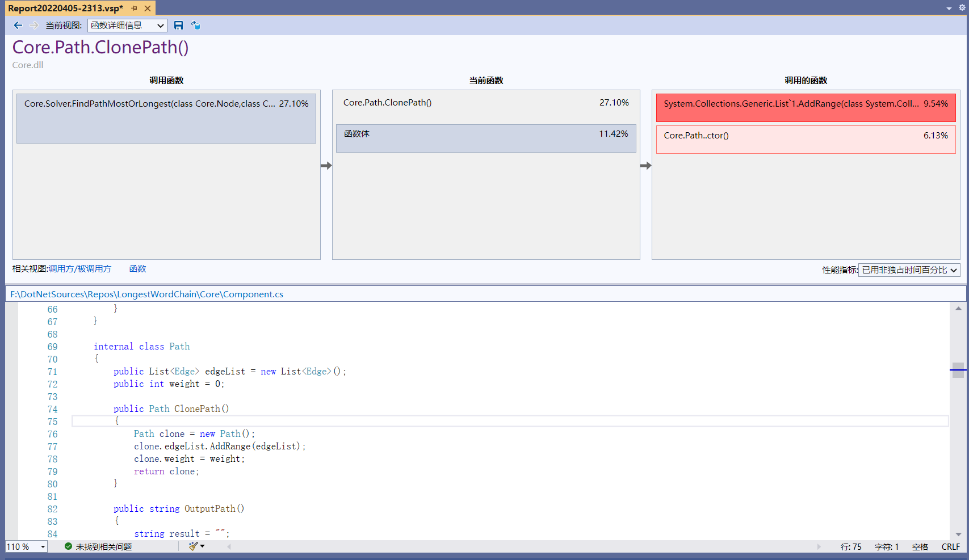969x560 pixels.
Task: Click the horizontal scroll left arrow in editor
Action: pos(229,546)
